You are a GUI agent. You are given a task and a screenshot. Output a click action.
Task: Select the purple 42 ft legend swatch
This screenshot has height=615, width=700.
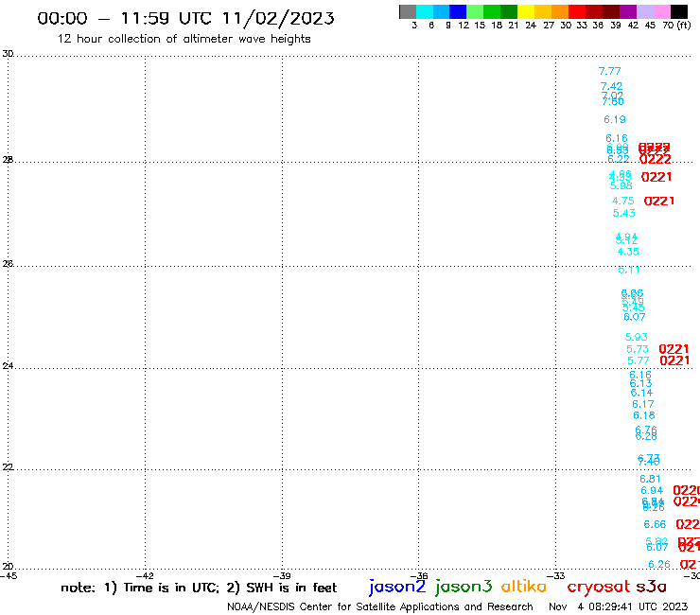(628, 11)
